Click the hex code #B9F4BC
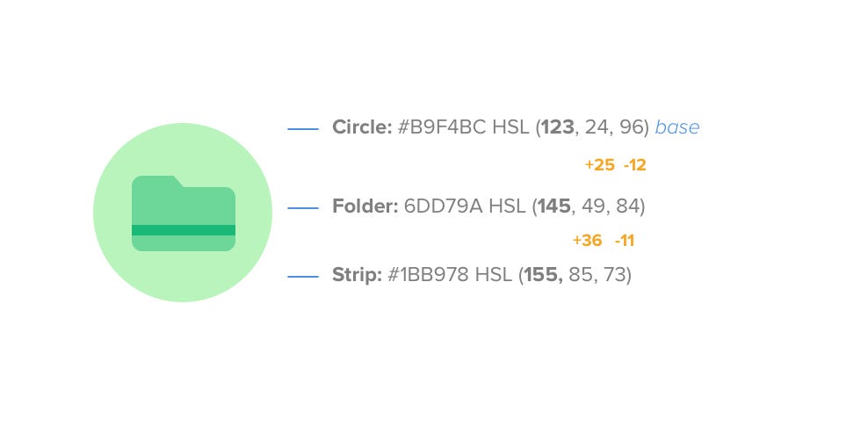 tap(442, 127)
